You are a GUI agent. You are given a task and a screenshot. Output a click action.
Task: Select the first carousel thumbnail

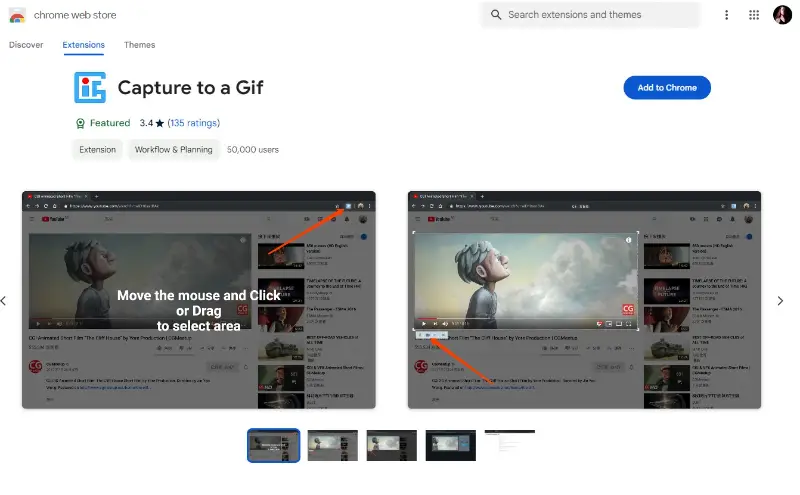pyautogui.click(x=273, y=445)
